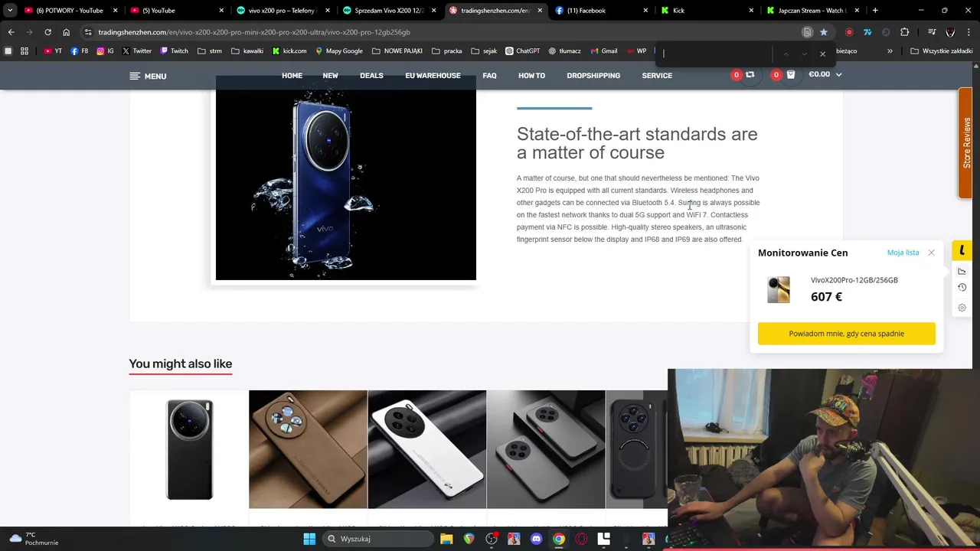980x551 pixels.
Task: Close the find-in-page bar
Action: [x=822, y=54]
